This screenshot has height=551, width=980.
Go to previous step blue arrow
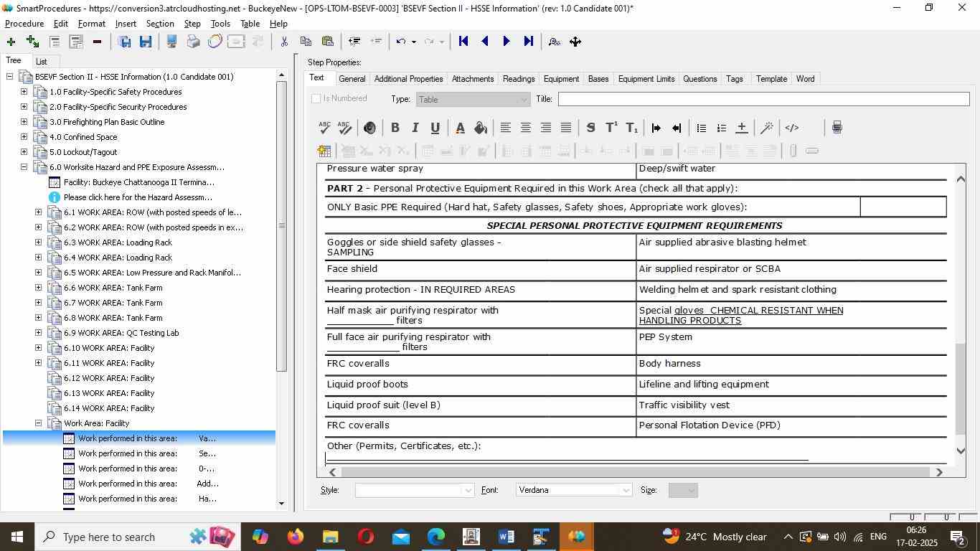coord(485,42)
